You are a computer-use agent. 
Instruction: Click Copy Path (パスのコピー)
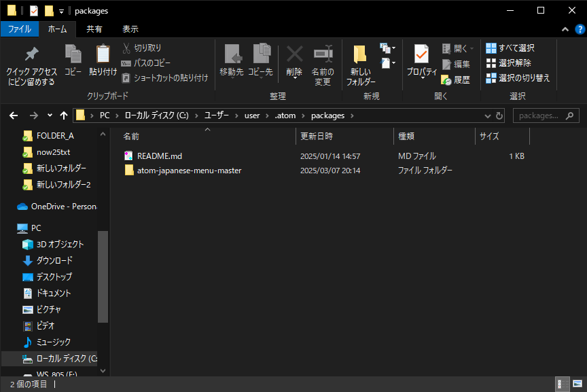146,63
